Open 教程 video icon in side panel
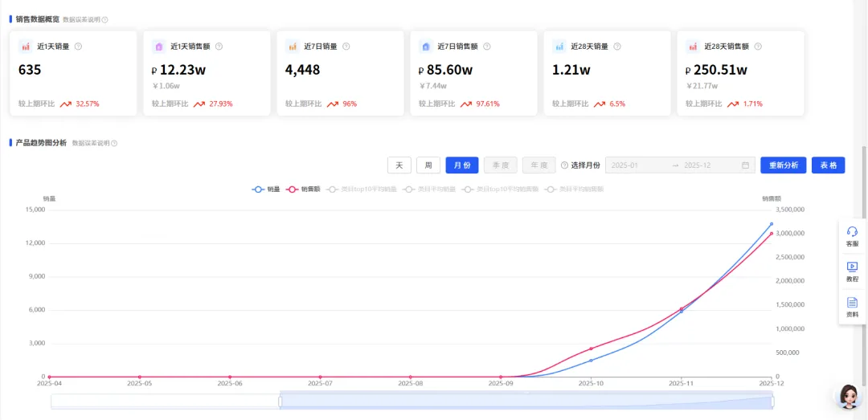Image resolution: width=868 pixels, height=420 pixels. click(853, 267)
